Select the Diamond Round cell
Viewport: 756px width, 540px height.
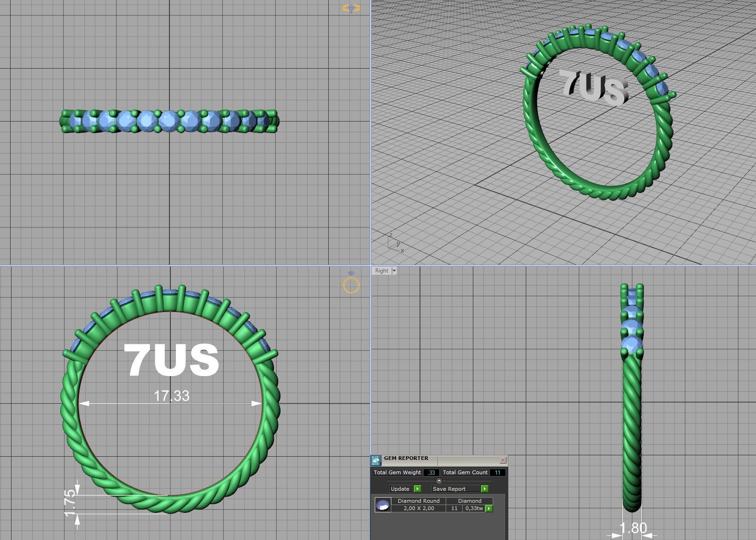pyautogui.click(x=419, y=501)
